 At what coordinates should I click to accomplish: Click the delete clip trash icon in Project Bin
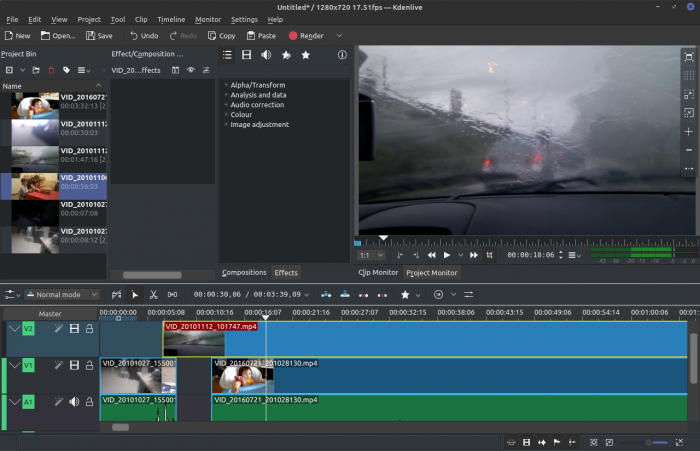pos(51,70)
